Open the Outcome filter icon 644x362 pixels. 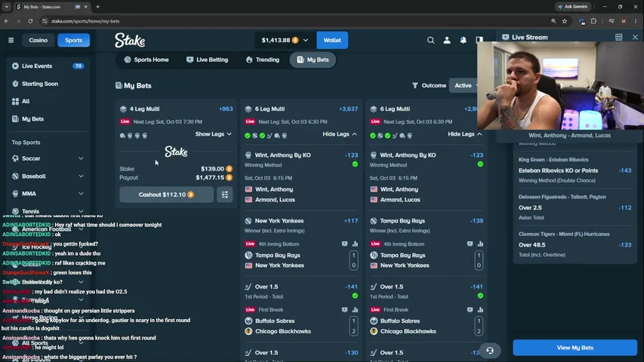pos(414,85)
